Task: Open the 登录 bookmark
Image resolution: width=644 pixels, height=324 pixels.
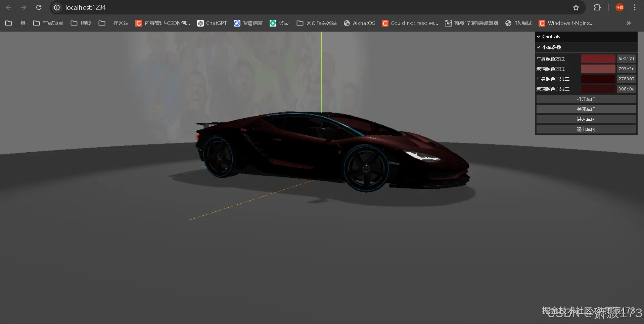Action: click(279, 23)
